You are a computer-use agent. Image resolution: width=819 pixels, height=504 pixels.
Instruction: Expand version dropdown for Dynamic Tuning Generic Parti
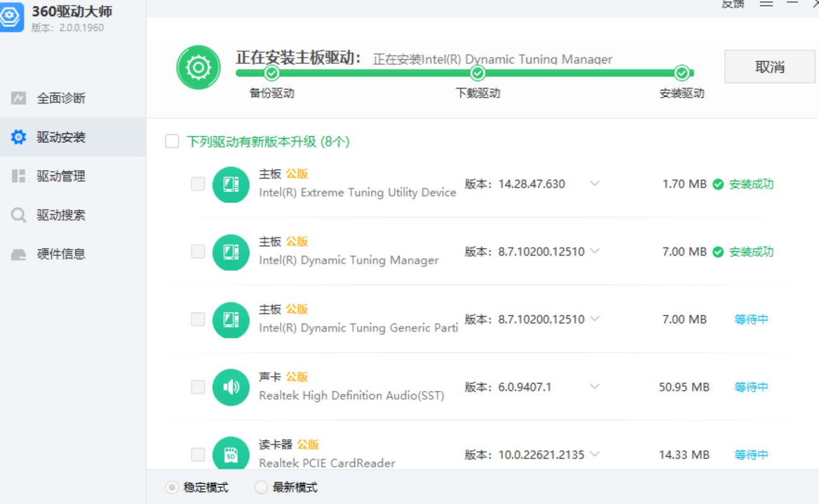[594, 319]
